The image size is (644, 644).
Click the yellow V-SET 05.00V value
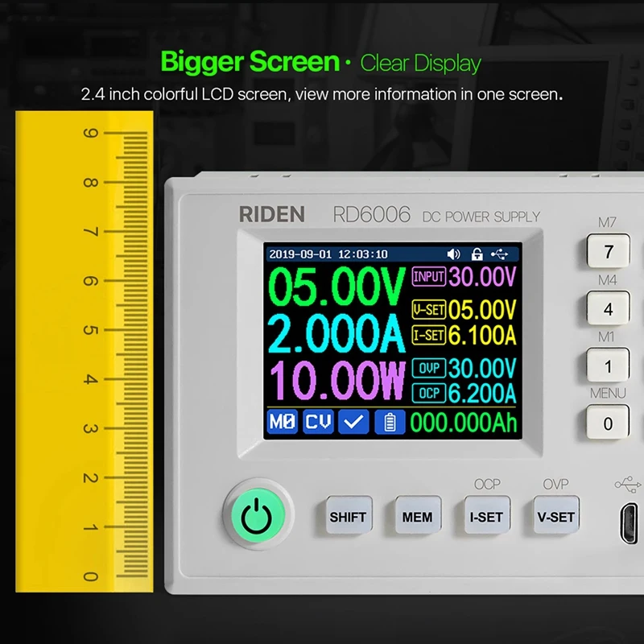481,310
